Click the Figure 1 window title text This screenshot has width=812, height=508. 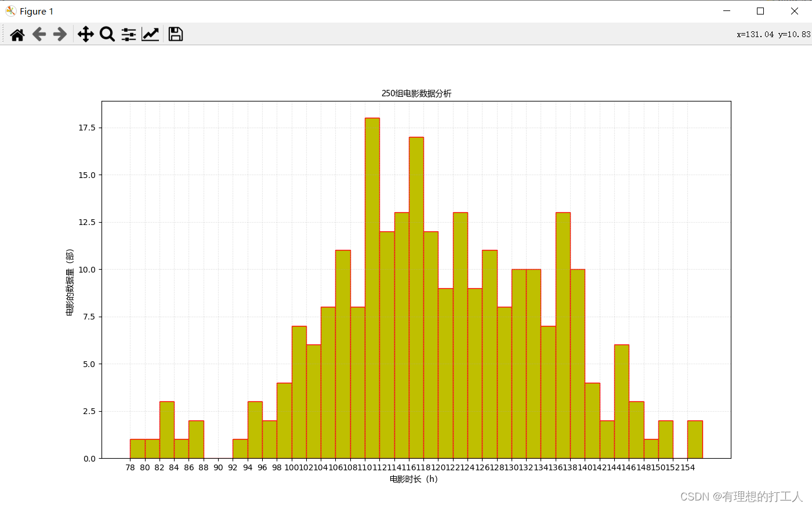37,12
